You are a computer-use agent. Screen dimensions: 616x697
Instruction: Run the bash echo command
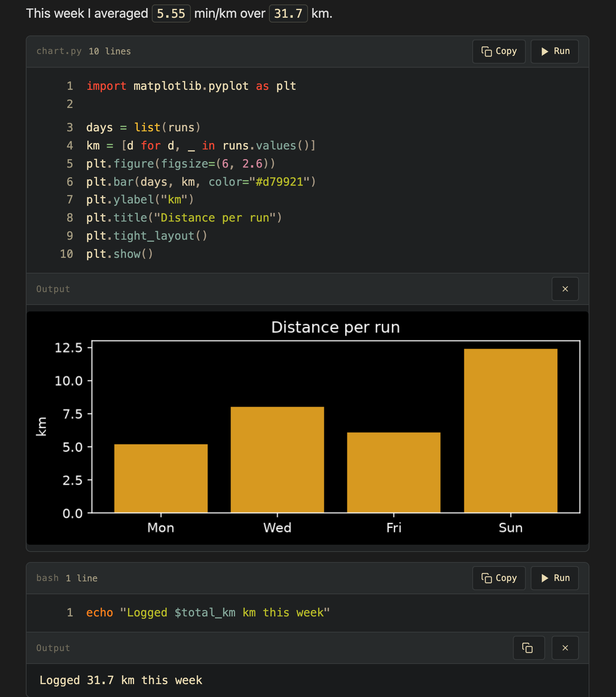[x=554, y=578]
